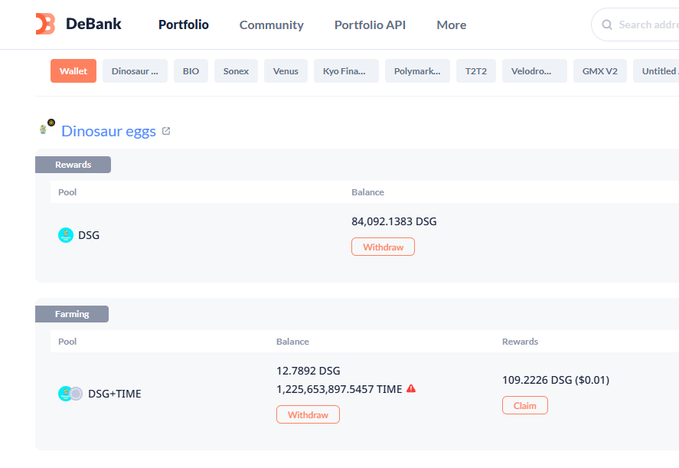Screen dimensions: 679x468
Task: Select the Sonex tab
Action: click(x=236, y=71)
